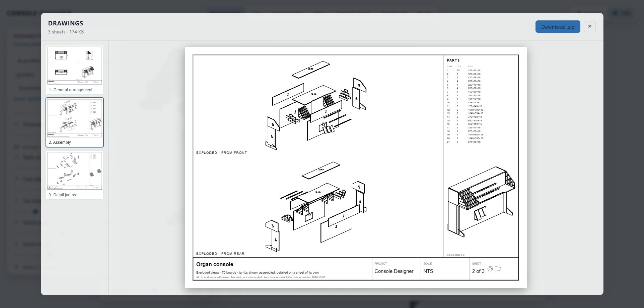Click the 'EXPLODED · FROM REAR' caption
This screenshot has height=308, width=644.
point(220,253)
